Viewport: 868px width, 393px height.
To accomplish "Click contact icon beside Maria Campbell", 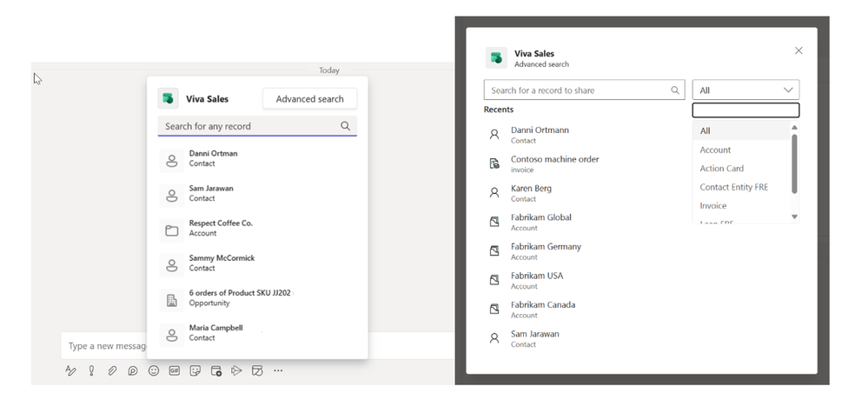I will point(172,336).
